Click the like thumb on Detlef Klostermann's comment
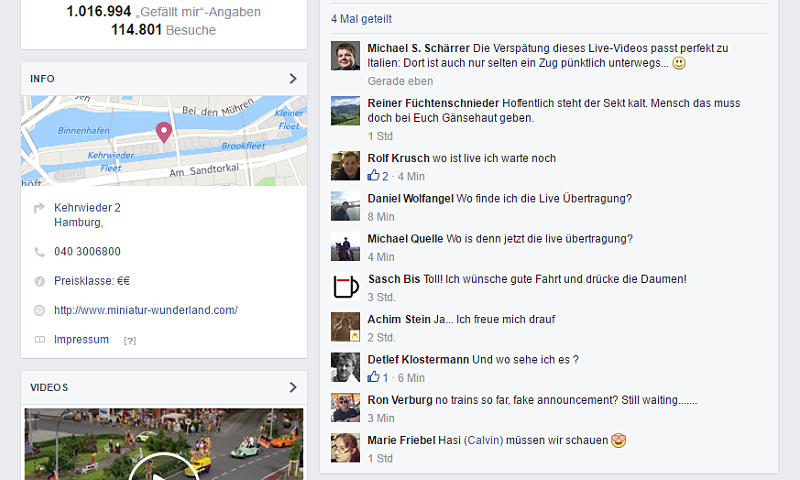The width and height of the screenshot is (800, 480). point(373,377)
